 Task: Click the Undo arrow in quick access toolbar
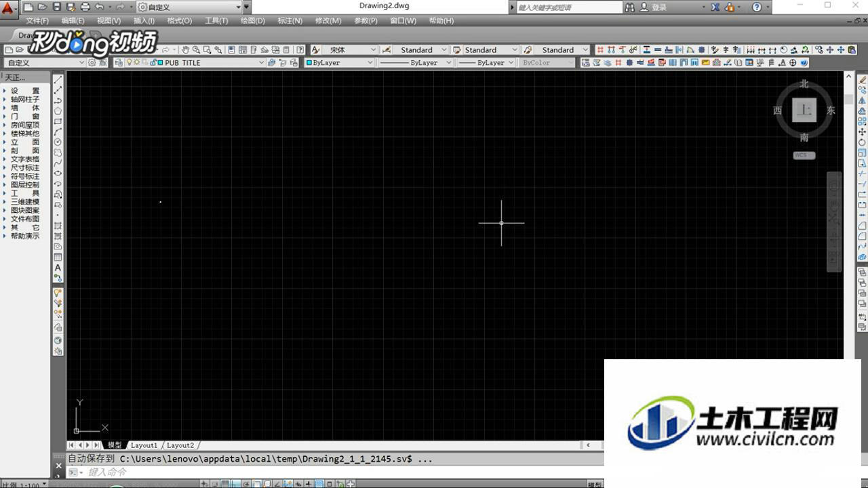pos(100,7)
